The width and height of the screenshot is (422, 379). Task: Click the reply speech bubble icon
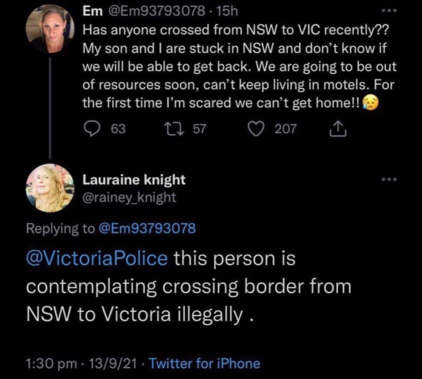(x=92, y=129)
